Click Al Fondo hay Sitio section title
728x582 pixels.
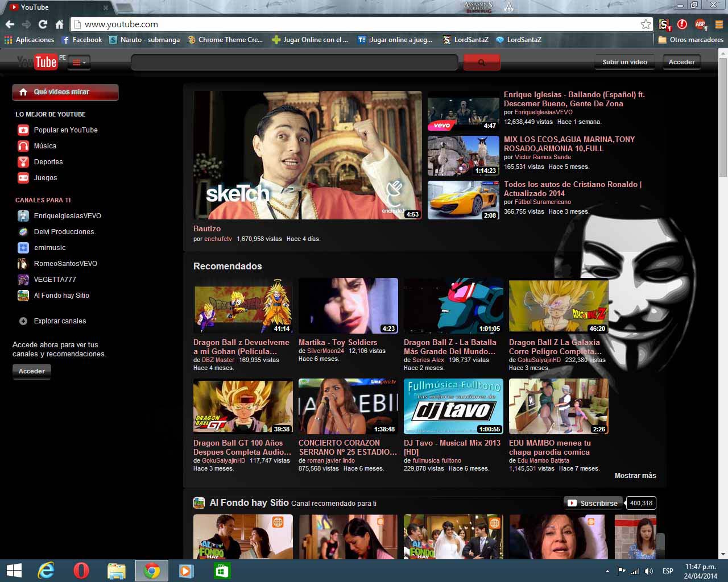249,503
